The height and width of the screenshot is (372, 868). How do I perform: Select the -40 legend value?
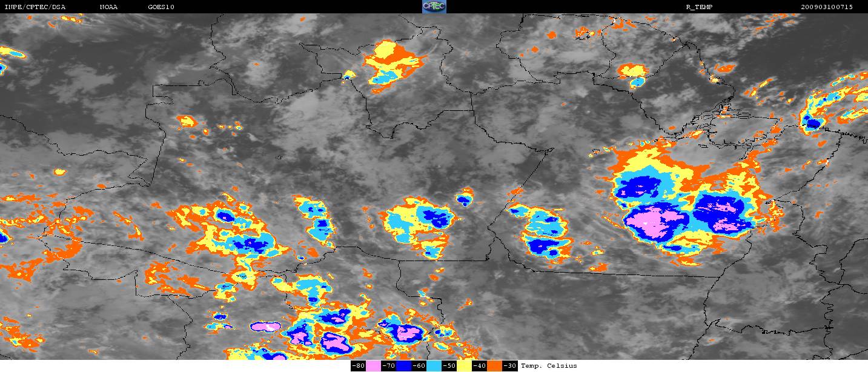[x=479, y=366]
